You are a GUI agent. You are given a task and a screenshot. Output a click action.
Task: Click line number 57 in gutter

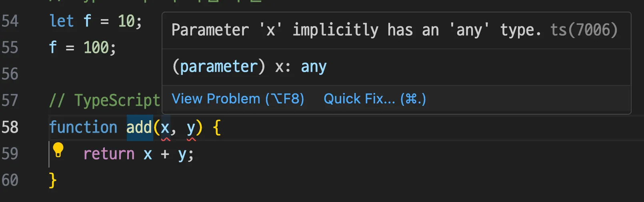pyautogui.click(x=10, y=100)
